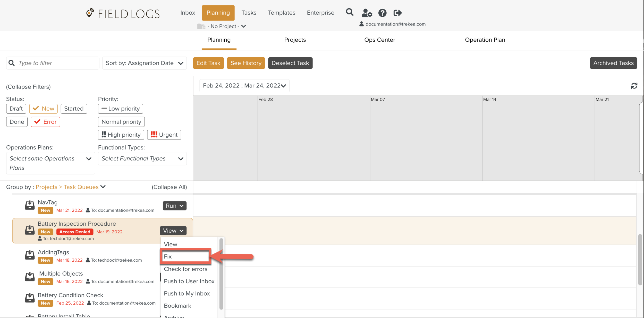Switch to the Ops Center tab
644x318 pixels.
(x=379, y=40)
